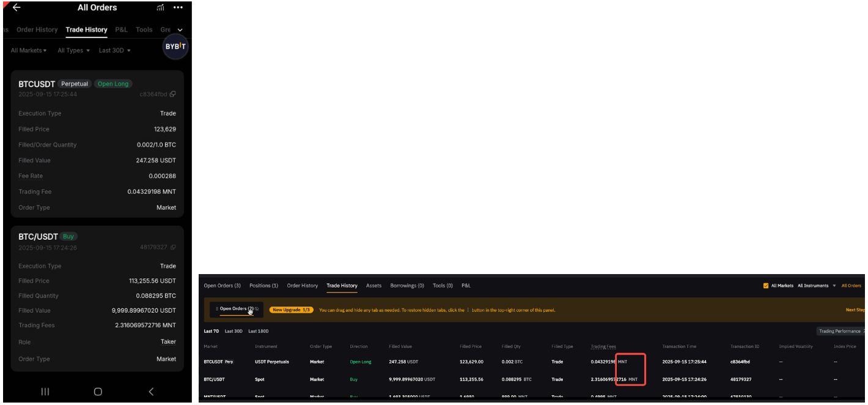This screenshot has width=868, height=405.
Task: Tap the back arrow in All Orders
Action: pos(17,7)
